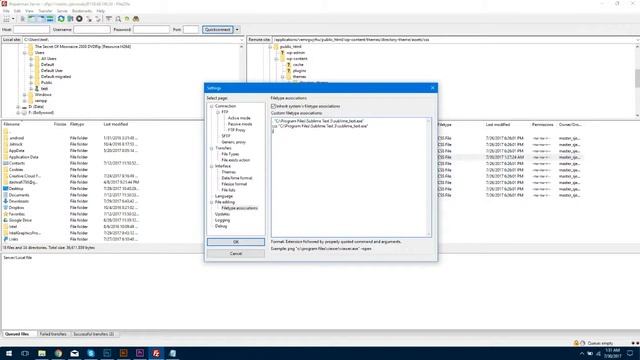The width and height of the screenshot is (640, 360).
Task: Switch to Failed transfers tab
Action: 53,334
